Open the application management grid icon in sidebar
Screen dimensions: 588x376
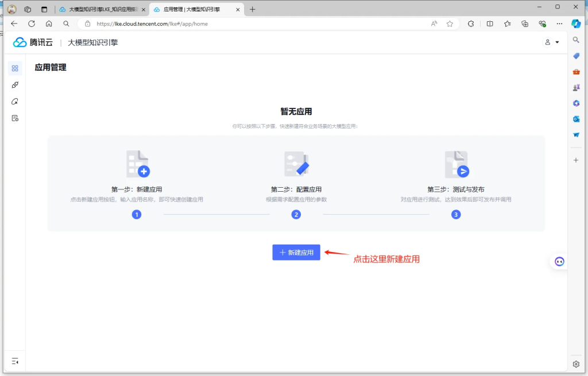click(x=15, y=68)
